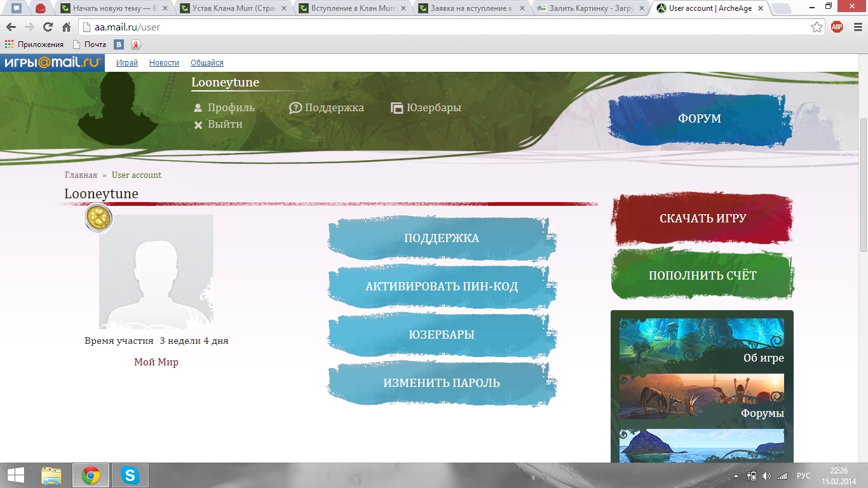Open the Почта bookmark
Screen dimensions: 868x488
tap(90, 44)
